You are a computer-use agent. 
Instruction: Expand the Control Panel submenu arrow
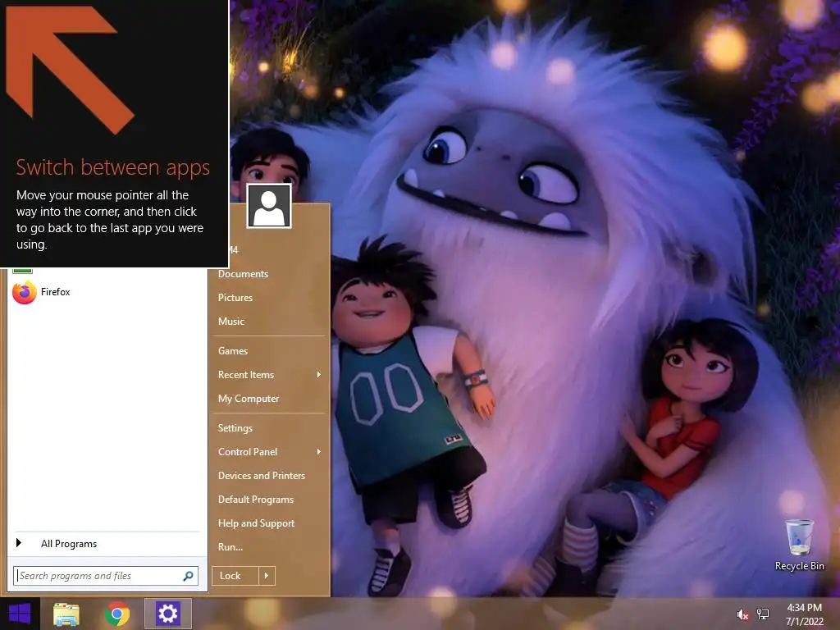click(x=319, y=452)
